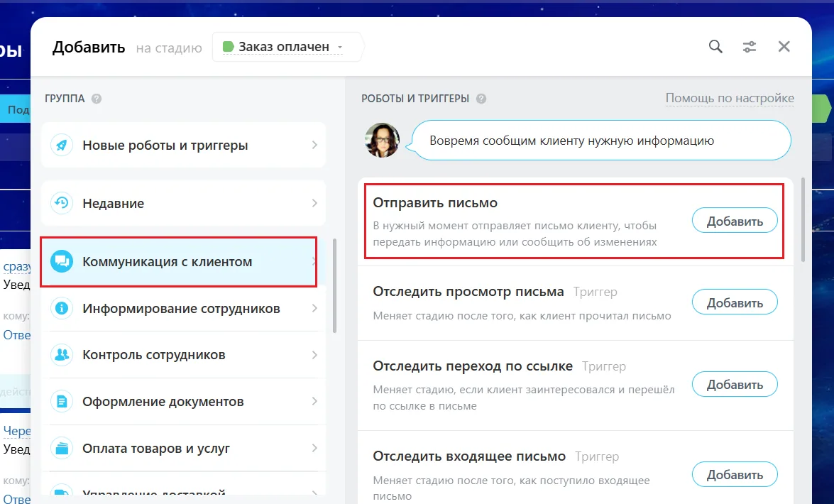
Task: Click the help icon near РОБОТЫ И ТРИГГЕРЫ
Action: (481, 99)
